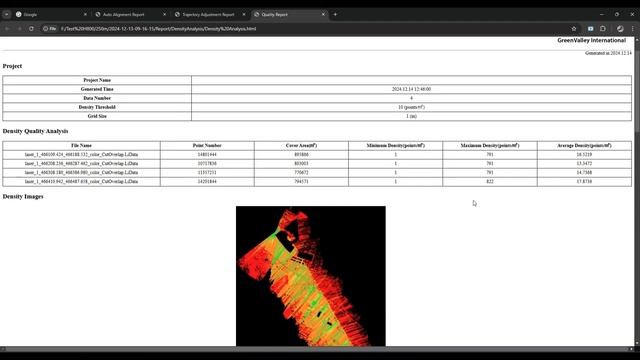Open the tab search dropdown arrow
Viewport: 640px width, 360px height.
coord(7,14)
